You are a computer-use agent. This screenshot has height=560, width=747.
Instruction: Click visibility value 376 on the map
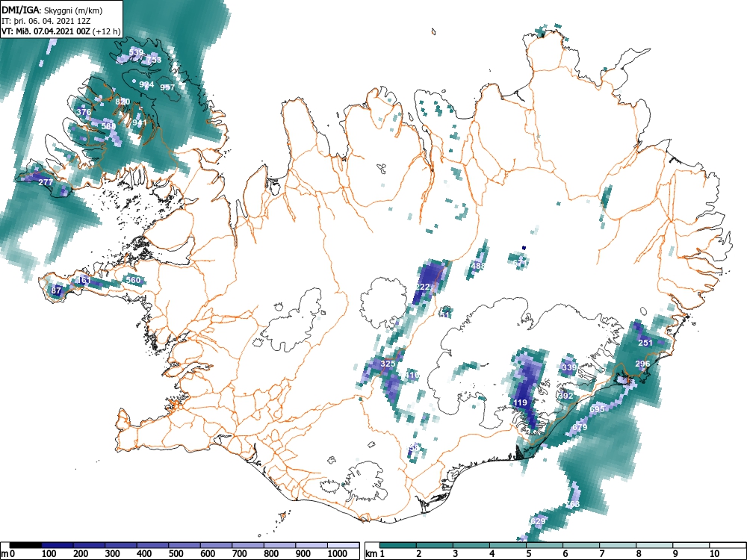84,112
